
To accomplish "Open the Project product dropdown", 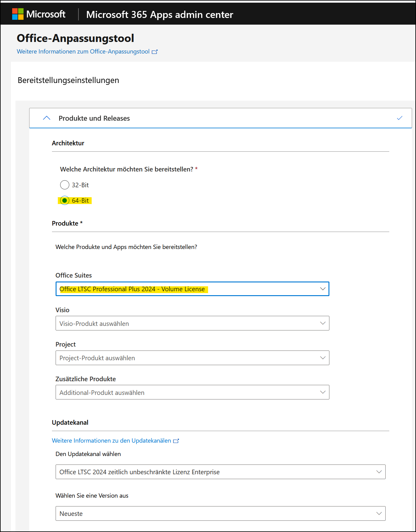I will click(x=192, y=358).
